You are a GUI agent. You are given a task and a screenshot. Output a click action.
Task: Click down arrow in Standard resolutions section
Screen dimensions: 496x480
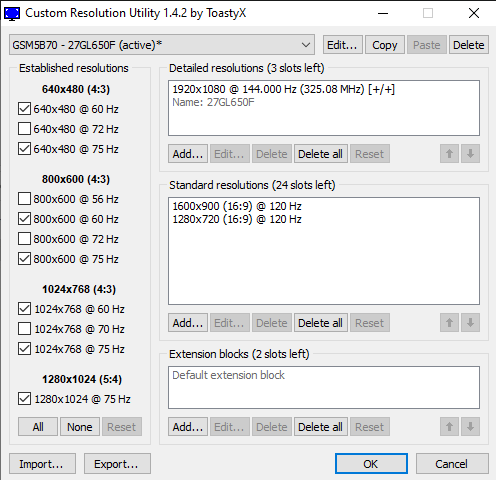tap(470, 323)
